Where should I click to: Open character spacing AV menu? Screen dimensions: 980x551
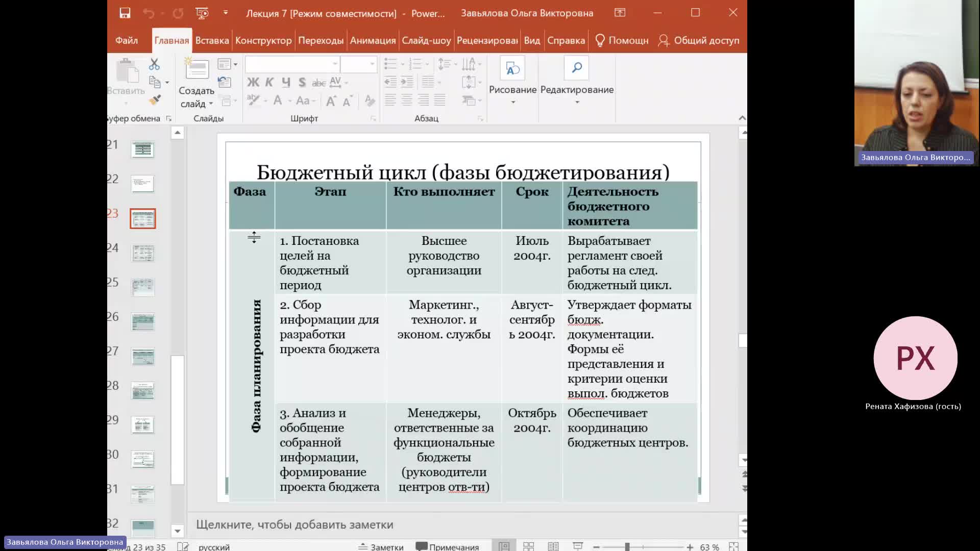[x=338, y=82]
